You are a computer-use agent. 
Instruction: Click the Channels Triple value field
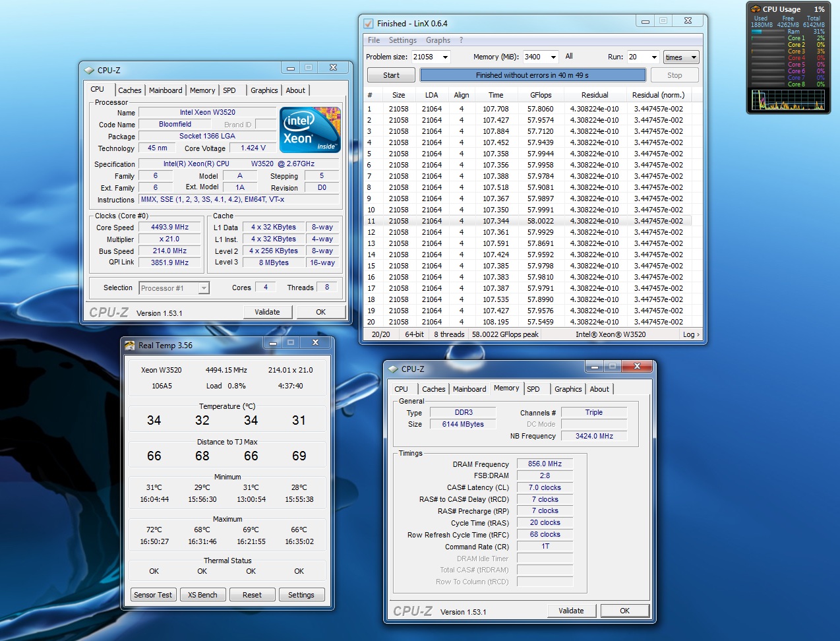coord(594,412)
